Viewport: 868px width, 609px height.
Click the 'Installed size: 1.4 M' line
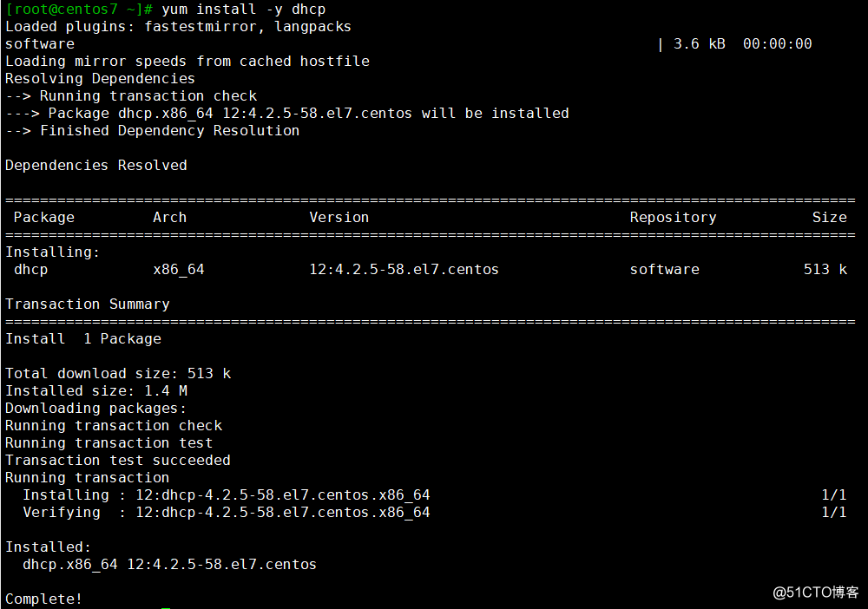point(96,390)
